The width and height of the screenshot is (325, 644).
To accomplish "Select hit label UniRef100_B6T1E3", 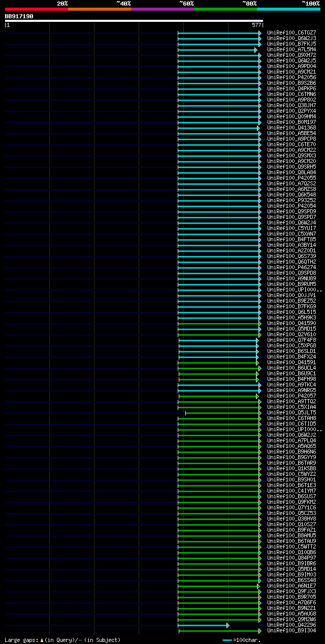I will click(x=291, y=486).
